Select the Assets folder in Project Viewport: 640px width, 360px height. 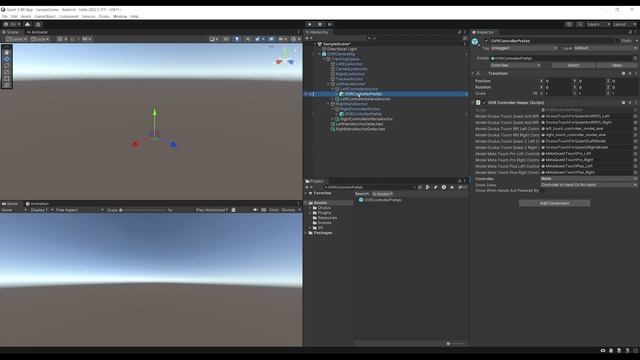click(x=320, y=203)
